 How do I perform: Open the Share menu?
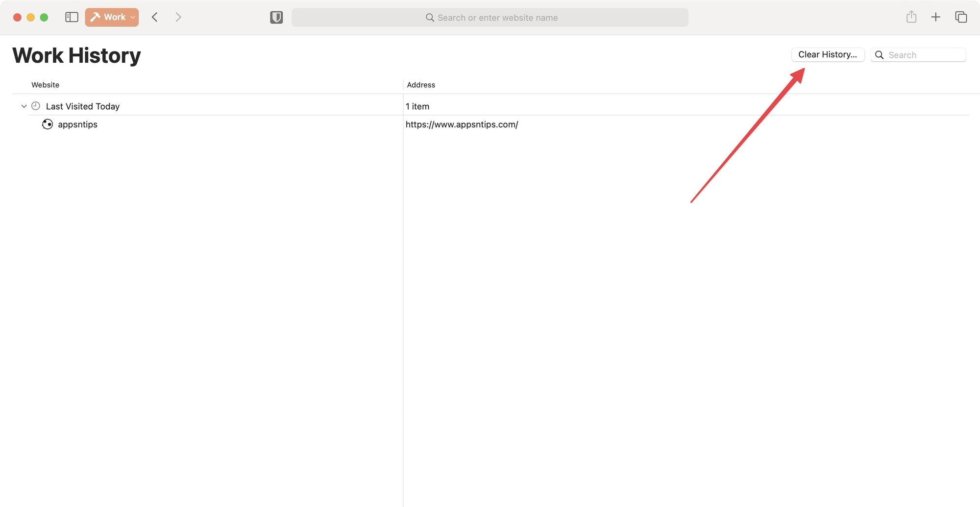coord(911,17)
